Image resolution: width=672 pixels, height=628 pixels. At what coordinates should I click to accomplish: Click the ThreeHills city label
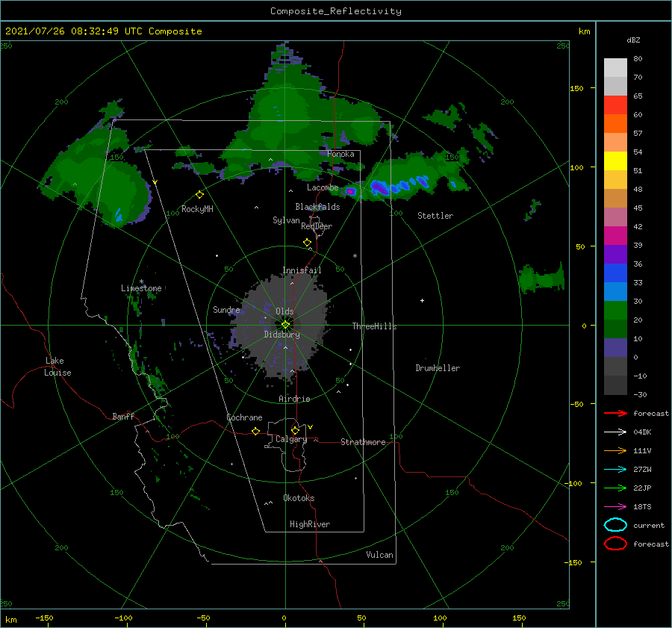pyautogui.click(x=374, y=326)
